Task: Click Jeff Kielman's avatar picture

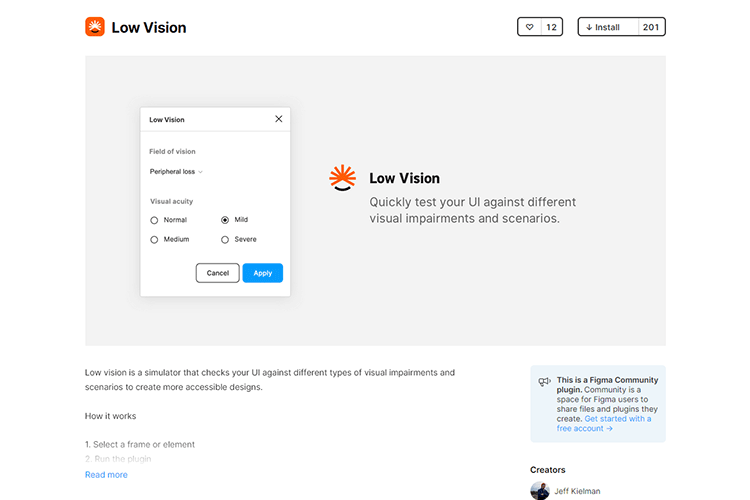Action: [540, 491]
